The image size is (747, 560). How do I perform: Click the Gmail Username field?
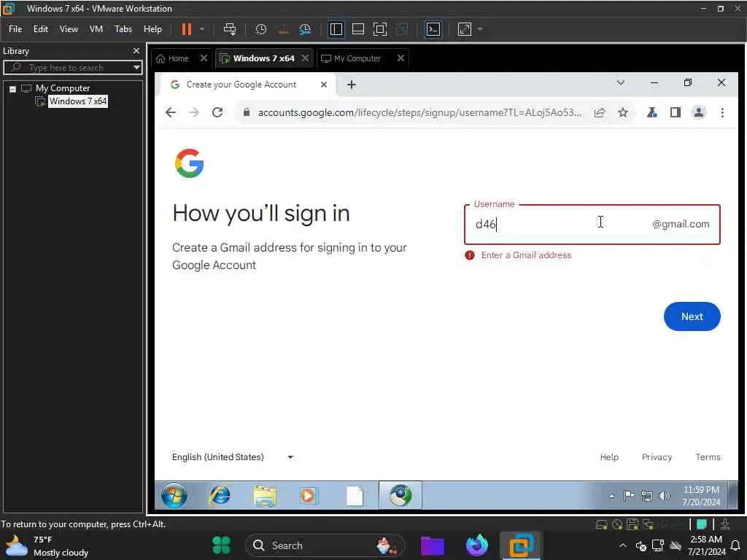pos(592,225)
